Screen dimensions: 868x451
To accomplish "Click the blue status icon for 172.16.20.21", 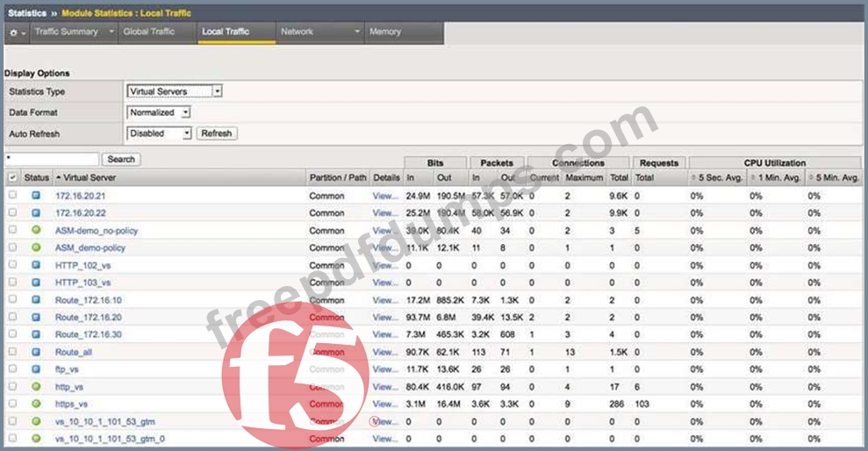I will pyautogui.click(x=36, y=196).
